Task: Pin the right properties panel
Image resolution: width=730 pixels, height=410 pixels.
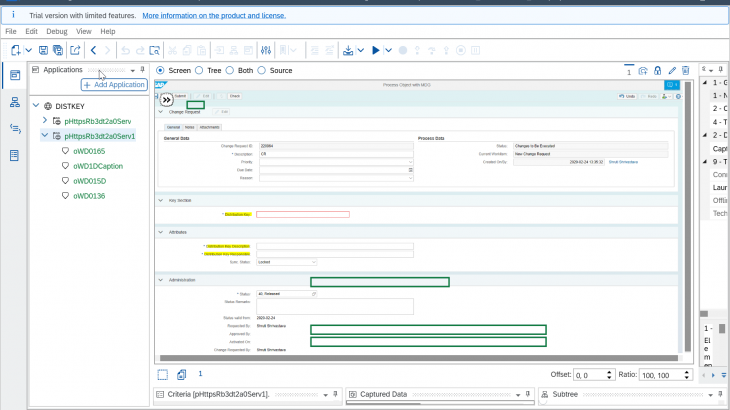Action: [x=721, y=69]
